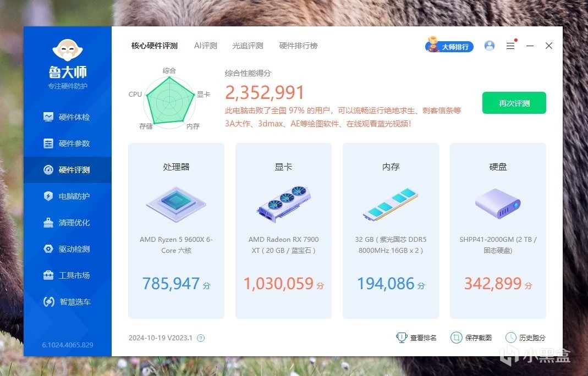Select 硬件评测 in the sidebar
This screenshot has height=376, width=588.
coord(68,170)
